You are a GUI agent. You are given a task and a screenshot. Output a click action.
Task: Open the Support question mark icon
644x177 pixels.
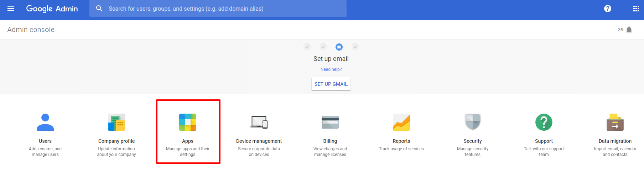[x=544, y=122]
